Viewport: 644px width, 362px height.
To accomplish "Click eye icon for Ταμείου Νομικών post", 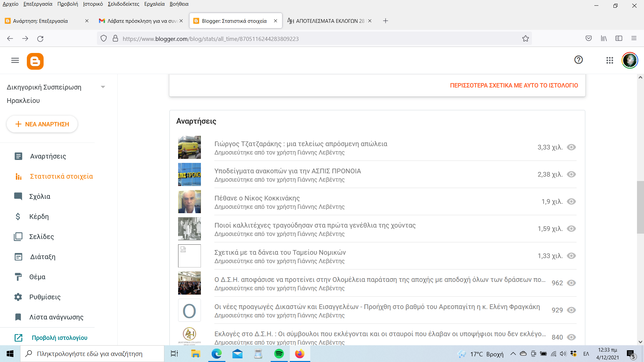I will click(571, 256).
